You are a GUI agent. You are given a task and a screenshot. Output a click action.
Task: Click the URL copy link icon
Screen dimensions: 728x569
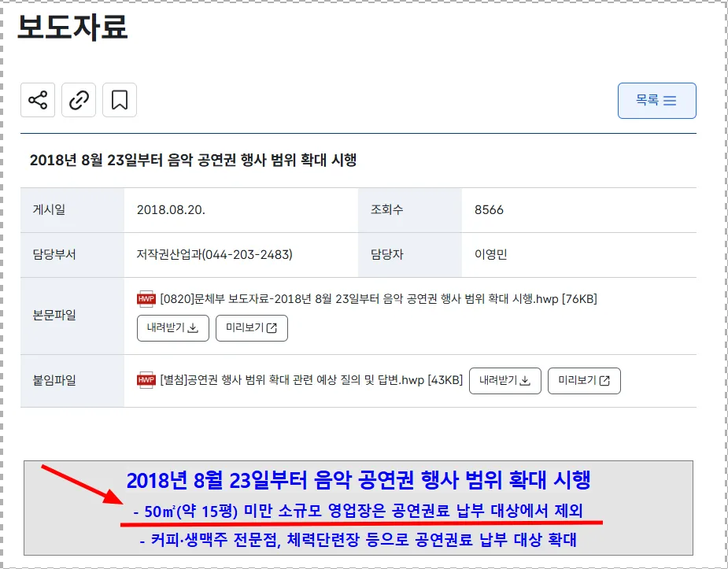pos(79,100)
